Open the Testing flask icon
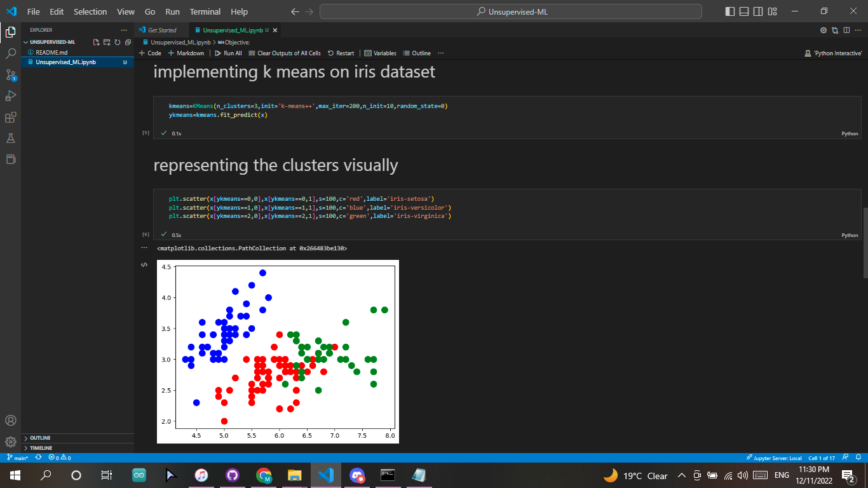 10,138
